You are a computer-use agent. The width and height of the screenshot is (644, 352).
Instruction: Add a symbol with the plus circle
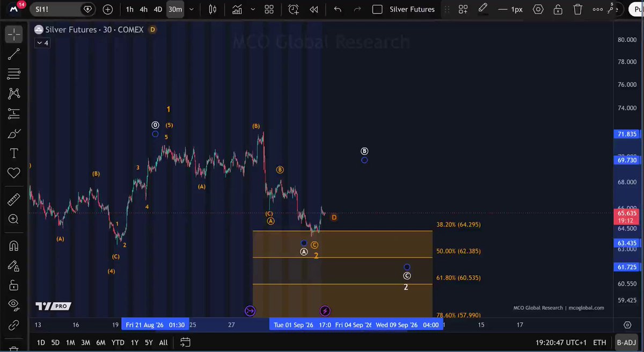[108, 9]
